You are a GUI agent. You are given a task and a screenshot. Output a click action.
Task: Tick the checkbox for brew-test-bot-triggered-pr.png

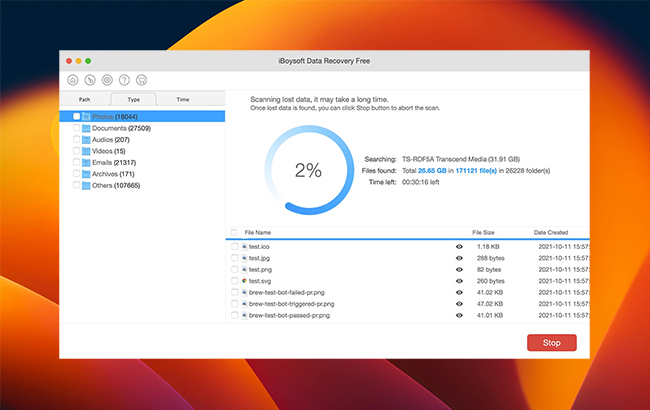[235, 304]
